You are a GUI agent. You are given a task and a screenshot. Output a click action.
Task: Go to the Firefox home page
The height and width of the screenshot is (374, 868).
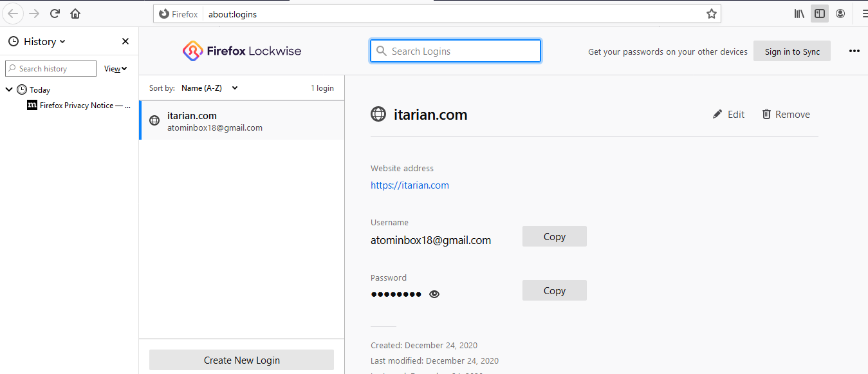pos(75,14)
